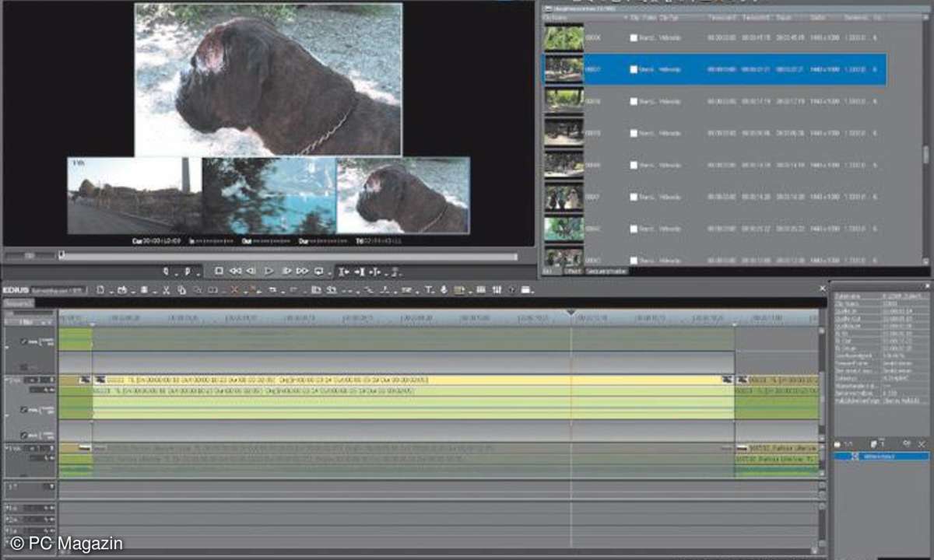
Task: Open the voice-over microphone tool
Action: coord(444,290)
